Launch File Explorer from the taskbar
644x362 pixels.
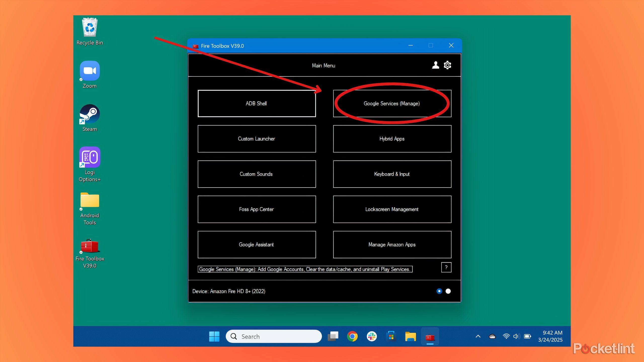click(x=411, y=336)
